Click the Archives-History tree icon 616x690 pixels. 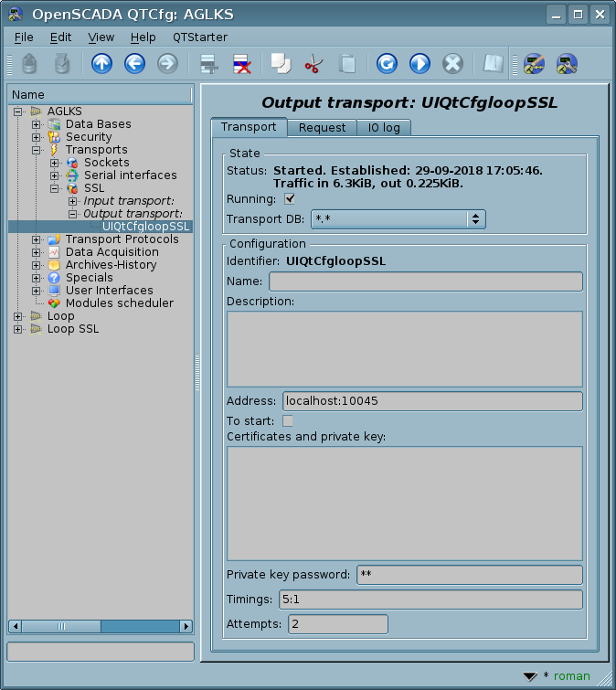pos(54,265)
